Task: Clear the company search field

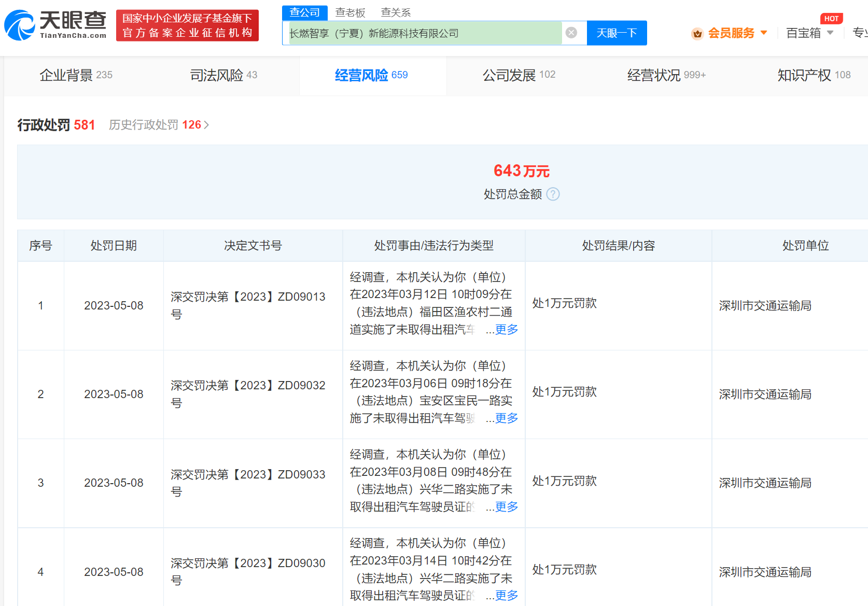Action: coord(571,33)
